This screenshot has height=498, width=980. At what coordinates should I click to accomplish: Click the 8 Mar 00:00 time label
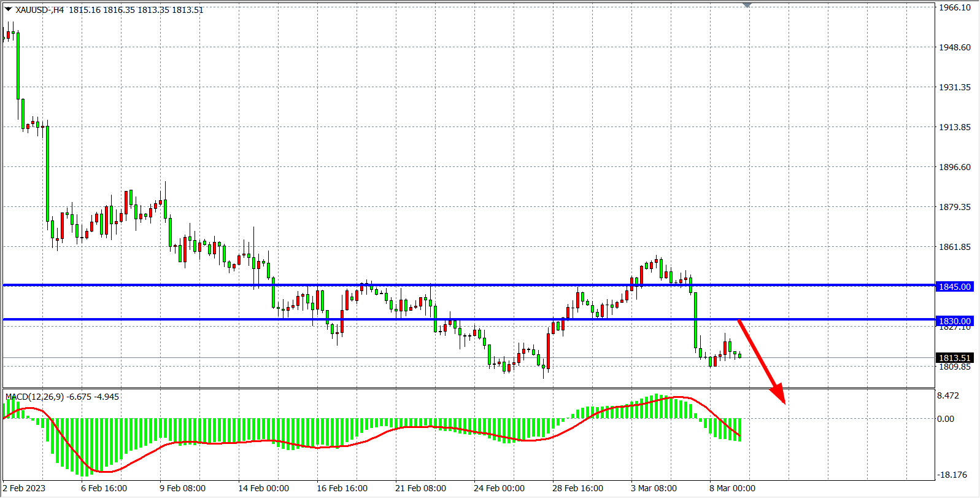pyautogui.click(x=732, y=488)
